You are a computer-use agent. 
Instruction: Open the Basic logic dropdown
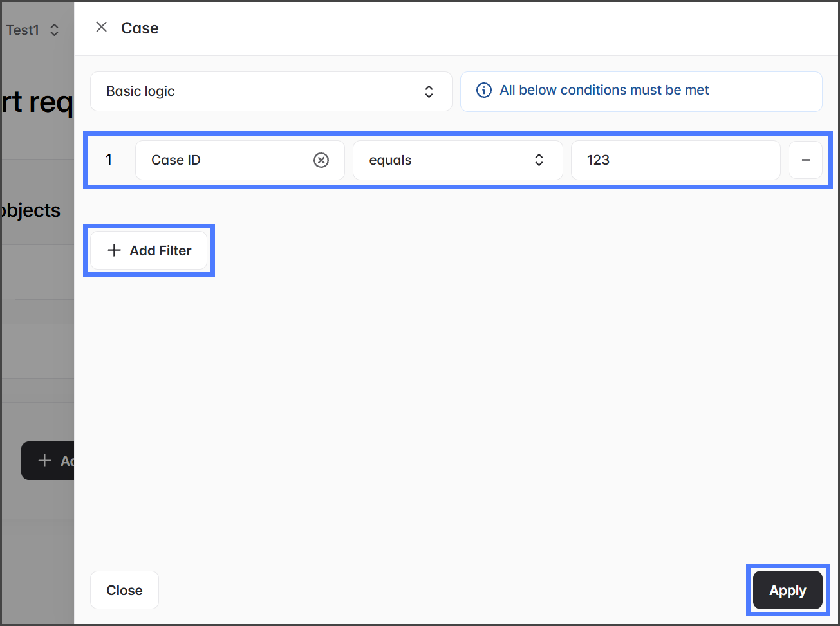[x=270, y=91]
